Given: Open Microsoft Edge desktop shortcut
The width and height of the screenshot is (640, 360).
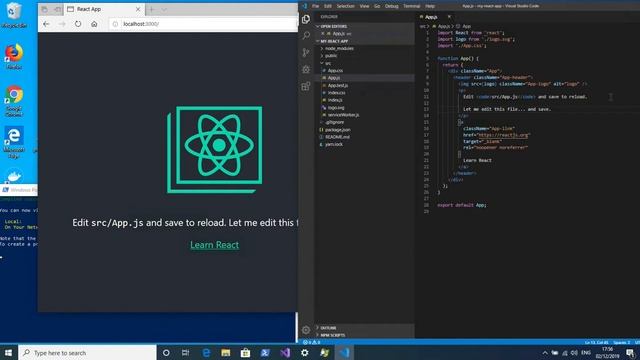Looking at the screenshot, I should coord(14,142).
